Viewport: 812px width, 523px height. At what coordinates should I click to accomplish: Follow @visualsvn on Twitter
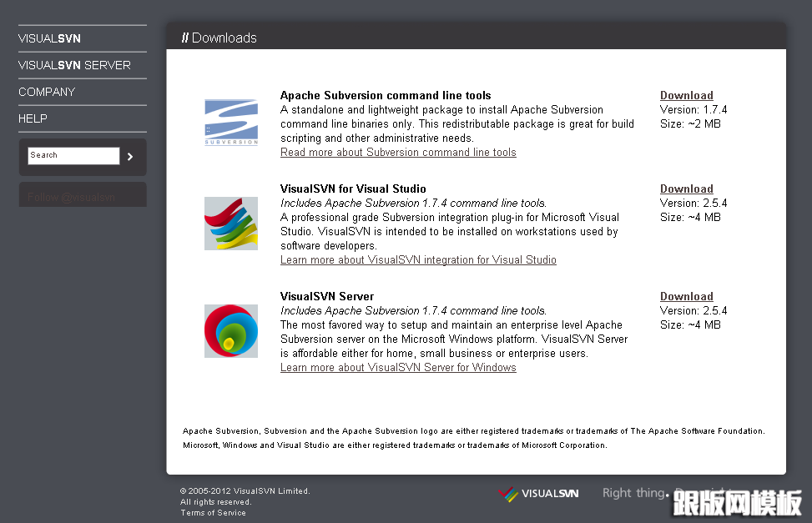point(72,198)
